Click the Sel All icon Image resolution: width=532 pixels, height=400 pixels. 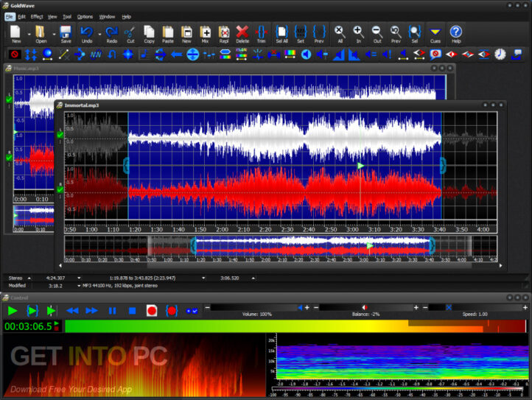(x=281, y=35)
